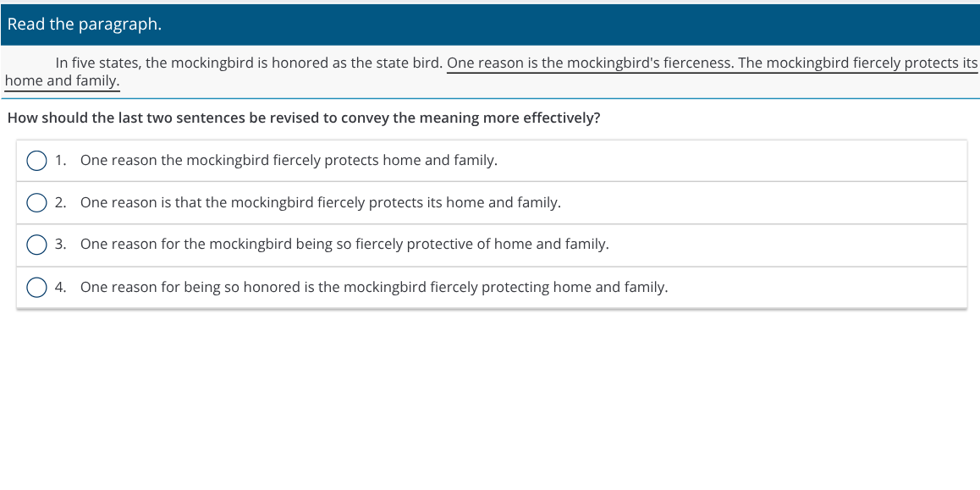Image resolution: width=980 pixels, height=490 pixels.
Task: Click the underlined words 'home and family.' in paragraph
Action: [62, 81]
